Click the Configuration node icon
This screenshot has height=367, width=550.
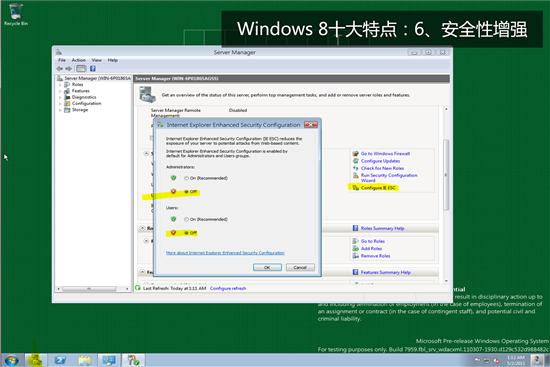pyautogui.click(x=67, y=104)
